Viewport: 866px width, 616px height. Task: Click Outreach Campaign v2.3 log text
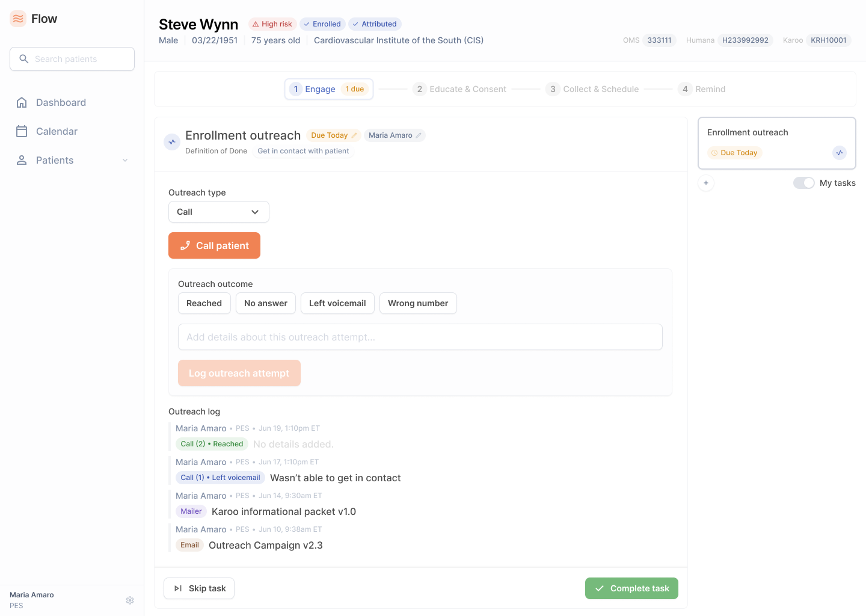point(266,545)
